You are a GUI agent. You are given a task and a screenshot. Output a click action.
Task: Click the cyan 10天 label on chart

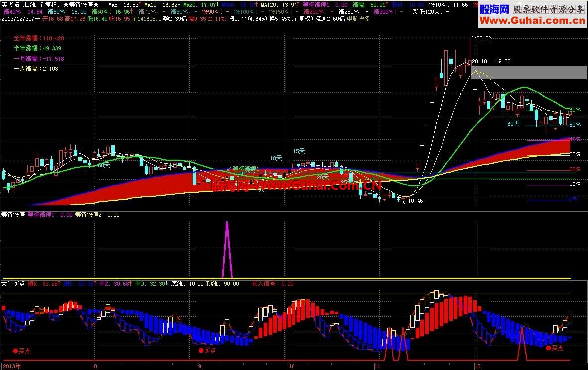(x=276, y=158)
